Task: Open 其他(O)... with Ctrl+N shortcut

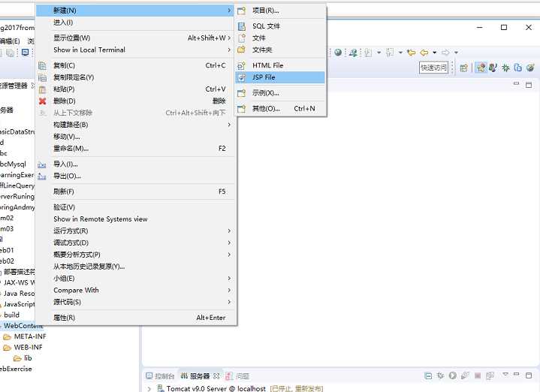Action: point(279,108)
